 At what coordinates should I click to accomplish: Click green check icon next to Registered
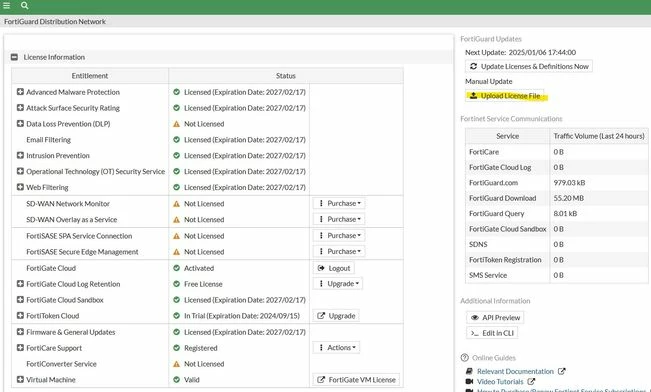(x=176, y=348)
